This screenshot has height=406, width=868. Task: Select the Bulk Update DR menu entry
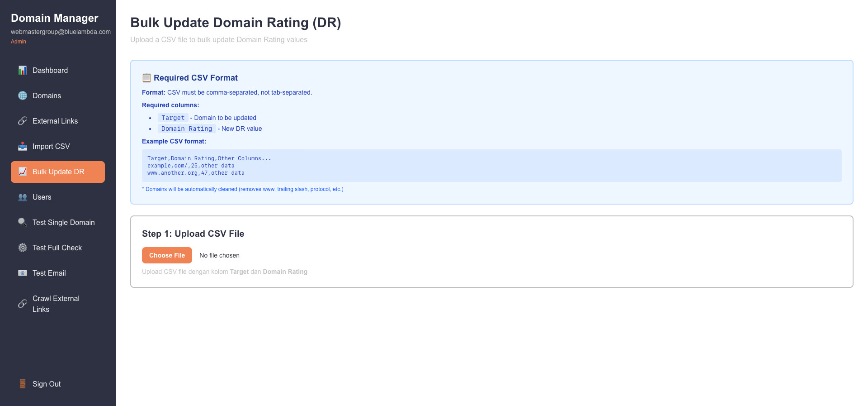pos(58,172)
